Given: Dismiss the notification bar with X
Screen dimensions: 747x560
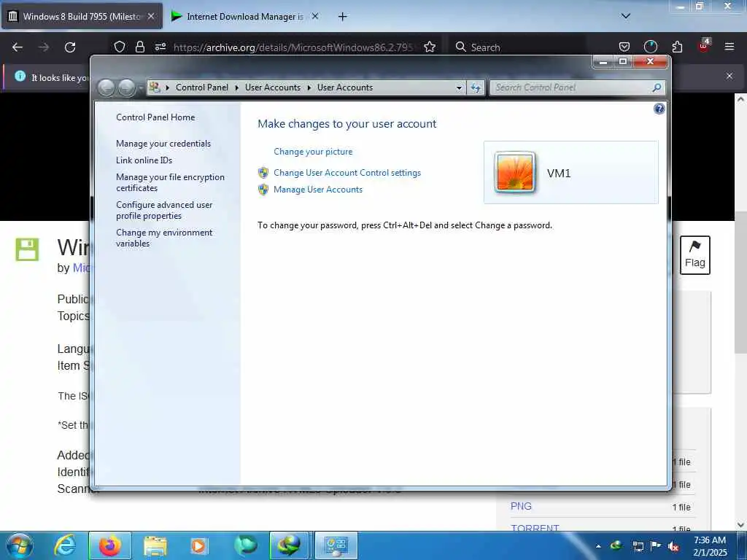Looking at the screenshot, I should pyautogui.click(x=729, y=76).
